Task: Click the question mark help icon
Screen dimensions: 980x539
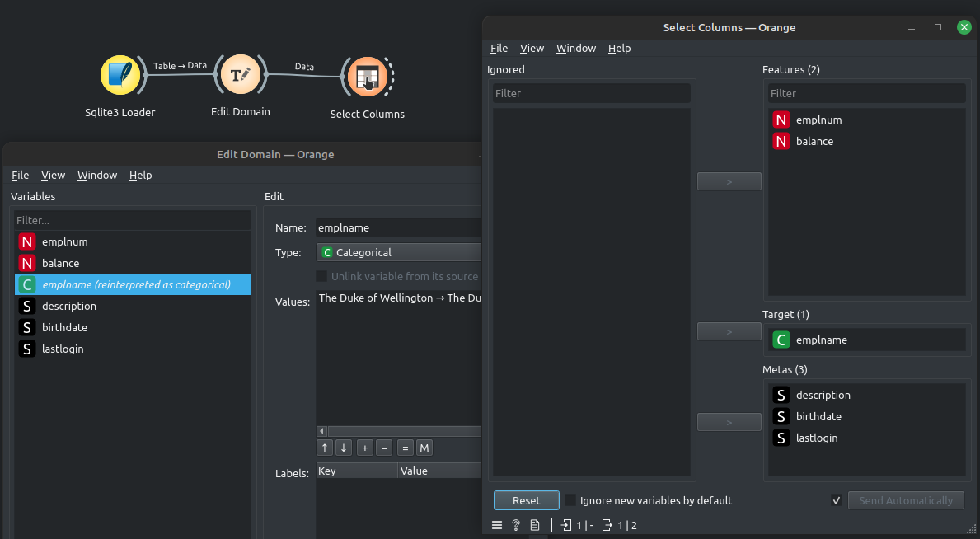Action: point(516,524)
